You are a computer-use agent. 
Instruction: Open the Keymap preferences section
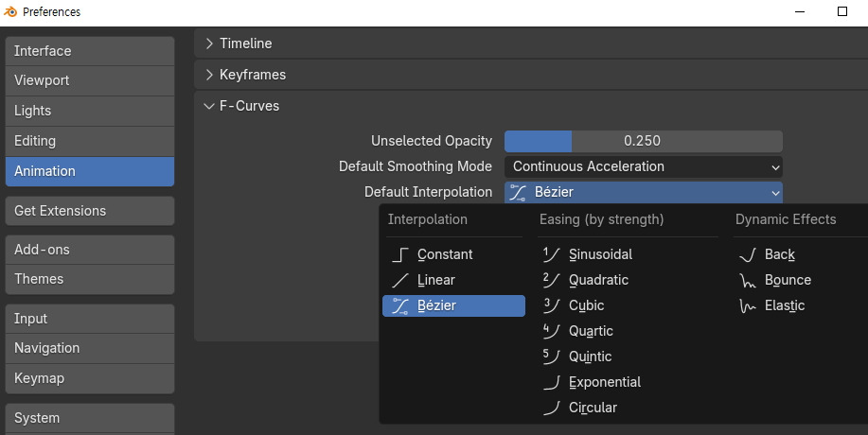(x=89, y=378)
